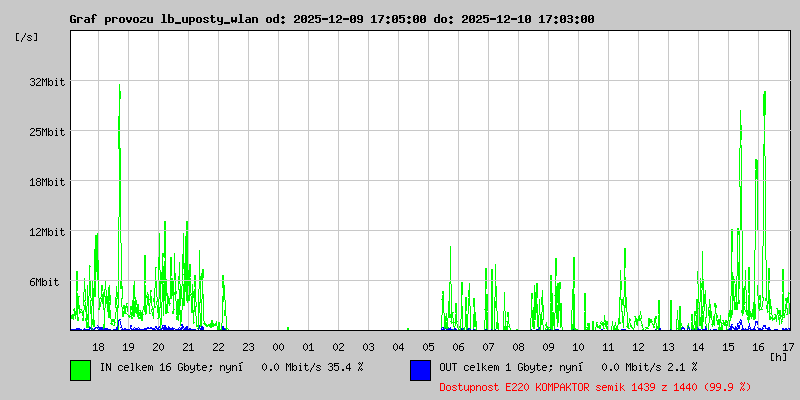This screenshot has height=400, width=800.
Task: Click the 6Mbit y-axis label
Action: click(44, 282)
